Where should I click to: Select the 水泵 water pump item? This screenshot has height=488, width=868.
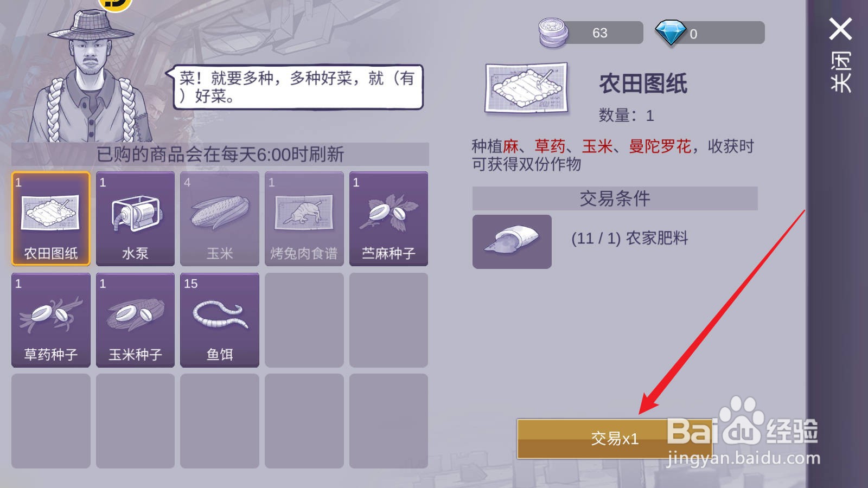135,219
